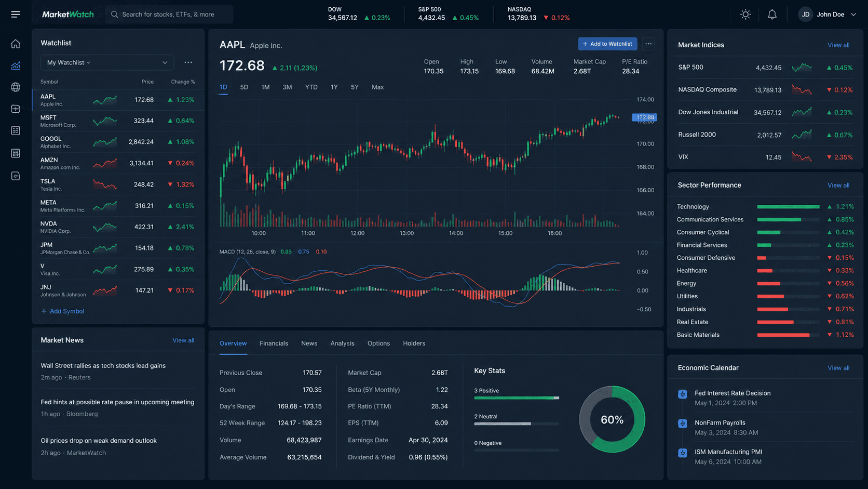Switch to the News tab

click(x=309, y=343)
